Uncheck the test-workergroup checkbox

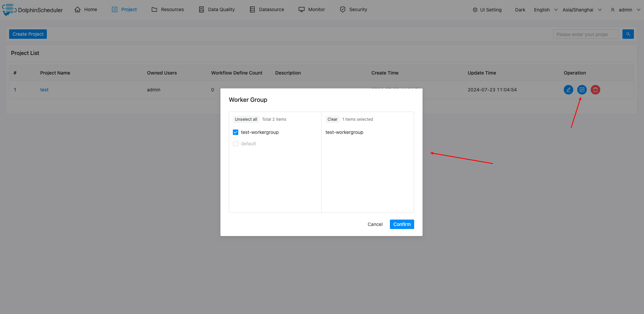tap(236, 132)
